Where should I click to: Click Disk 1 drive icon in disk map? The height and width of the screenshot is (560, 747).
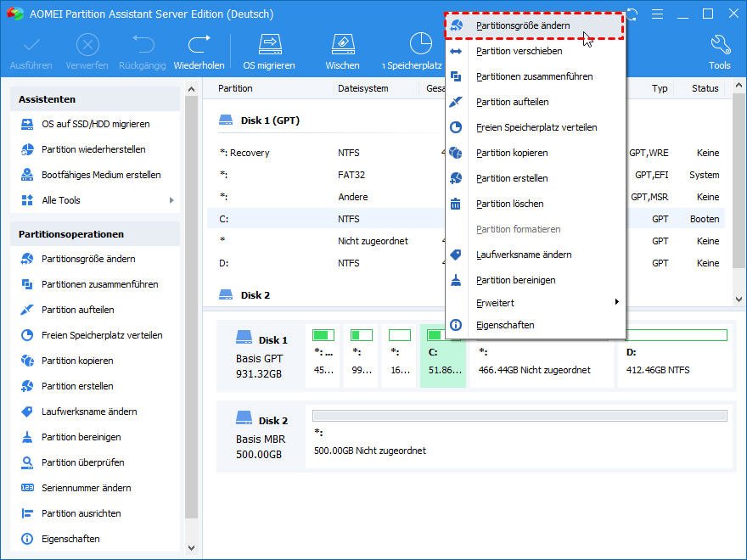(x=244, y=338)
